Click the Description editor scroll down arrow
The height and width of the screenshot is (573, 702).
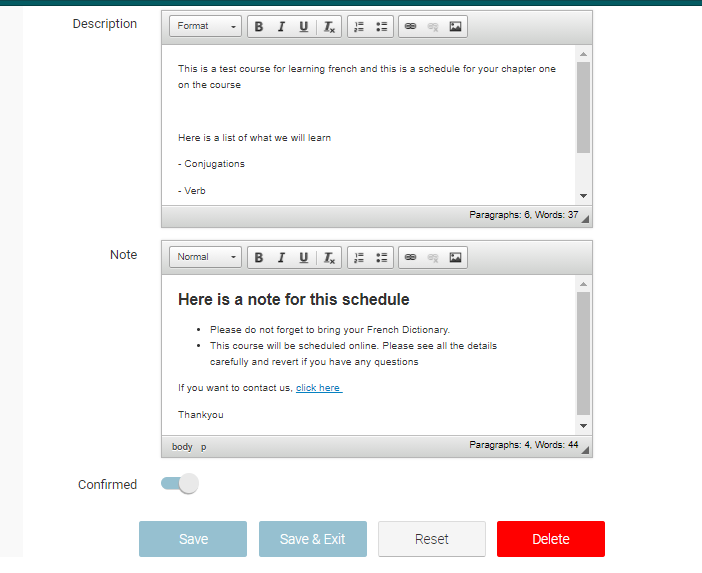[x=584, y=196]
